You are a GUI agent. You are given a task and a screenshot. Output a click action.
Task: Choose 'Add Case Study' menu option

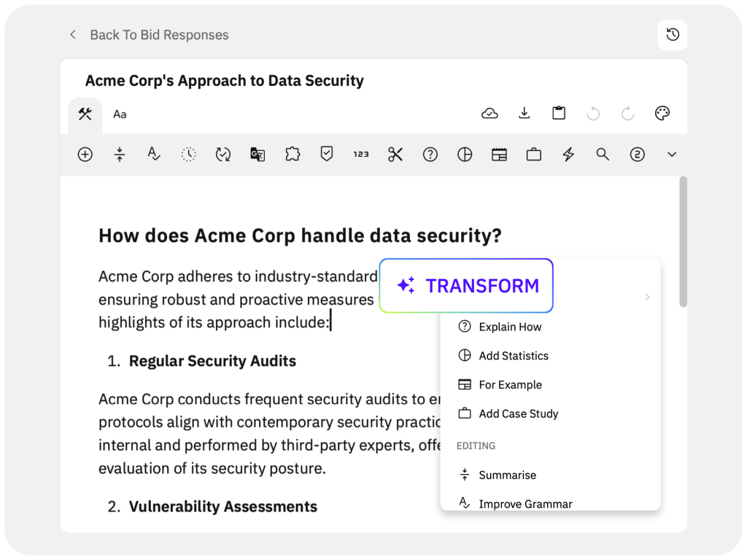click(x=518, y=413)
